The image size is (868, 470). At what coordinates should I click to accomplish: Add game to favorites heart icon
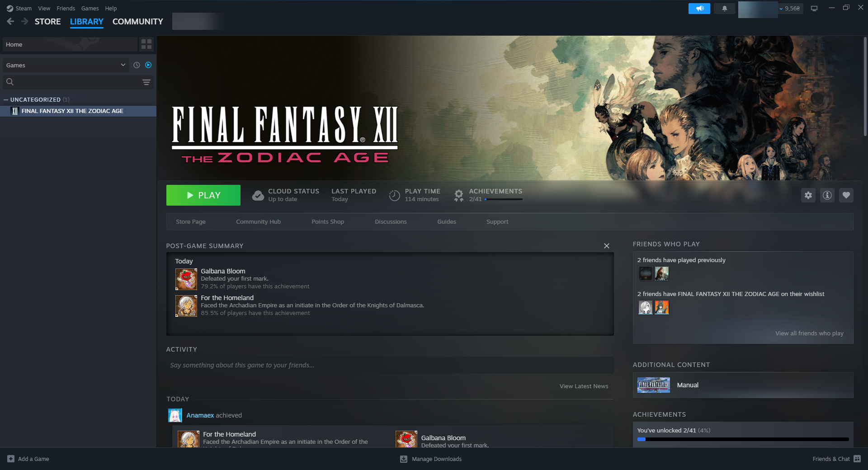click(846, 195)
